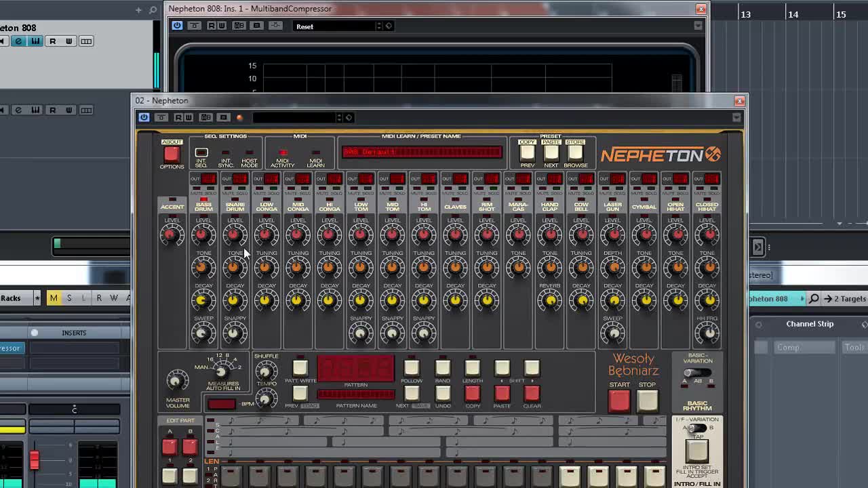Click the red pattern COPY button

(x=473, y=394)
